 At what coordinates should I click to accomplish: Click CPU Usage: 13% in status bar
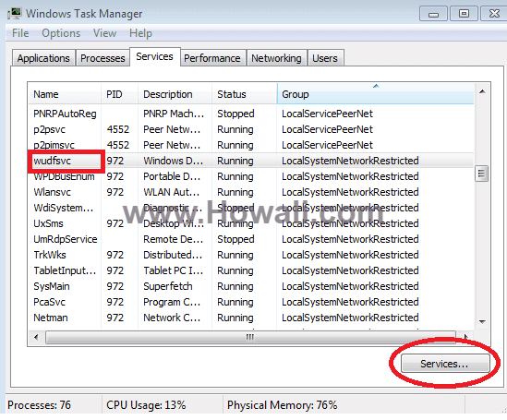(146, 405)
